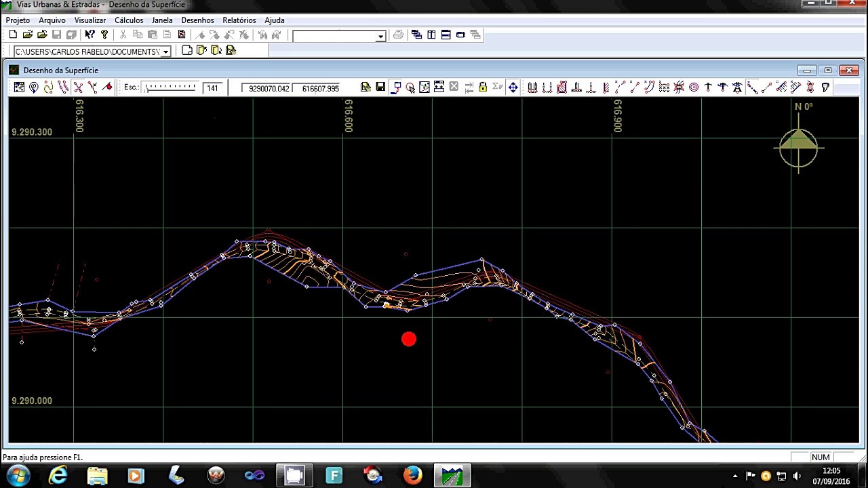The width and height of the screenshot is (868, 488).
Task: Click the scissors Cut icon
Action: [123, 35]
